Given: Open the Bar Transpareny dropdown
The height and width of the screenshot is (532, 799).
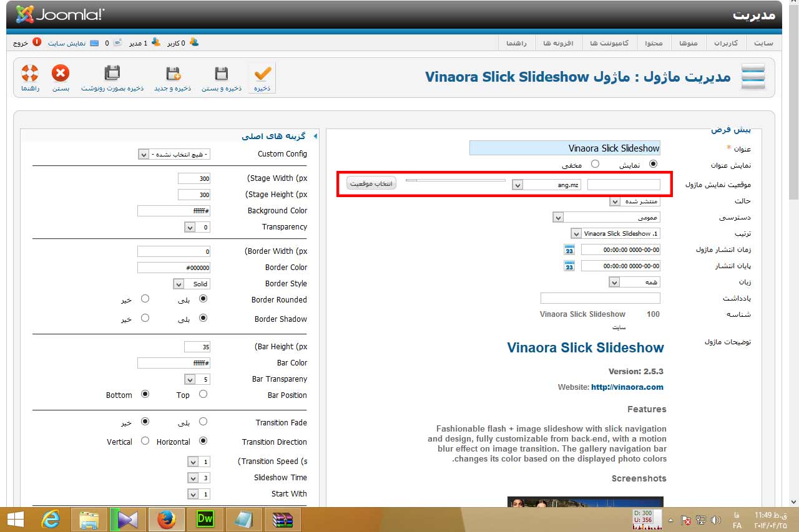Looking at the screenshot, I should pyautogui.click(x=197, y=379).
